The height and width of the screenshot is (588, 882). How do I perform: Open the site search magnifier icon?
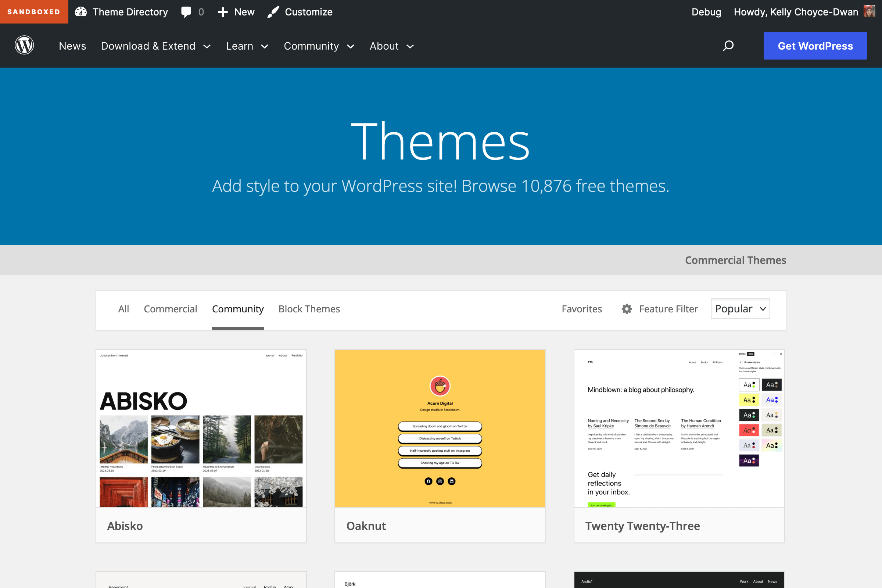[728, 46]
